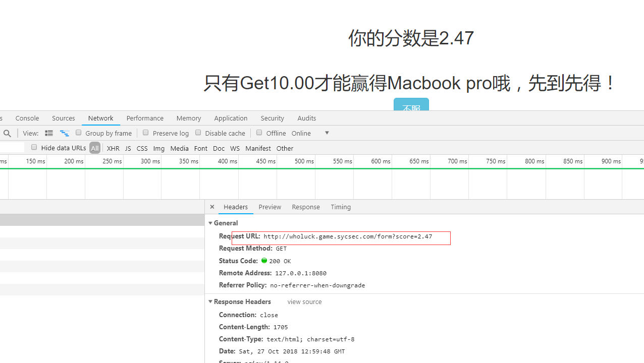
Task: Tick the Preserve log checkbox
Action: click(146, 133)
